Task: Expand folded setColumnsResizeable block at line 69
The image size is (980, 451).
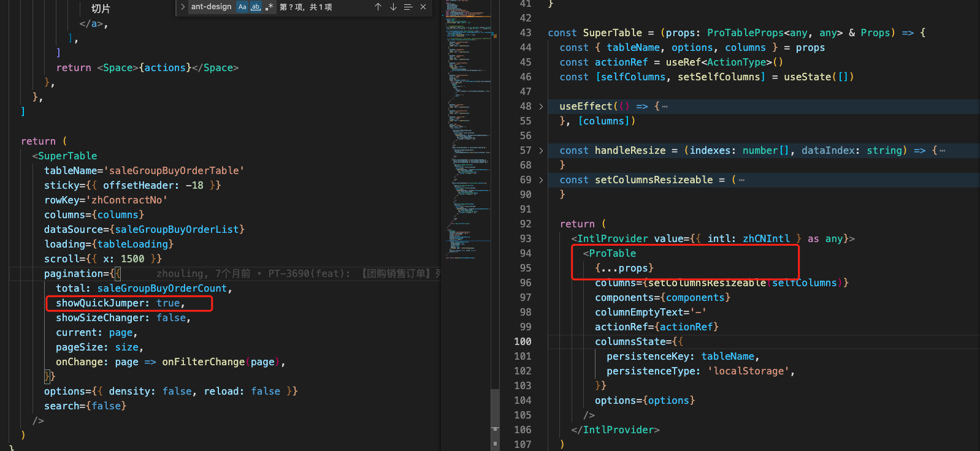Action: coord(541,180)
